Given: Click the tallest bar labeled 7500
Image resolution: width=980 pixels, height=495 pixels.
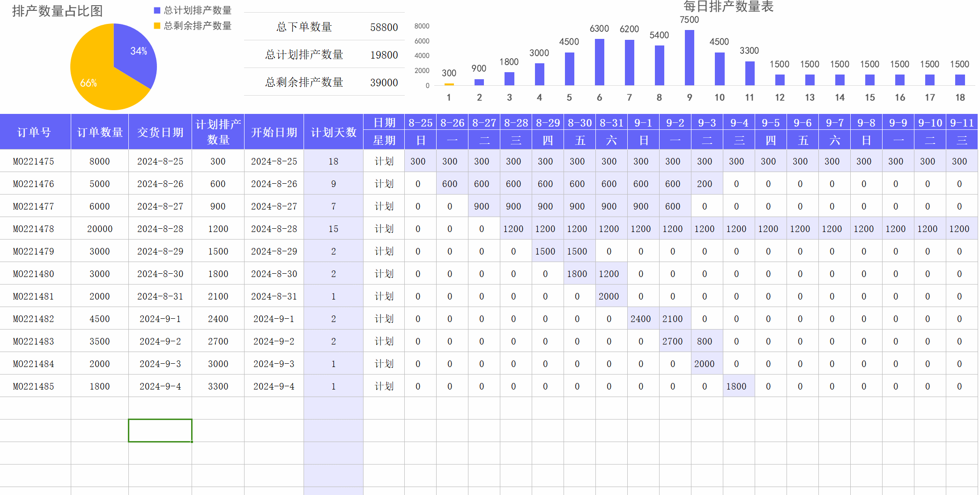Looking at the screenshot, I should [x=689, y=57].
